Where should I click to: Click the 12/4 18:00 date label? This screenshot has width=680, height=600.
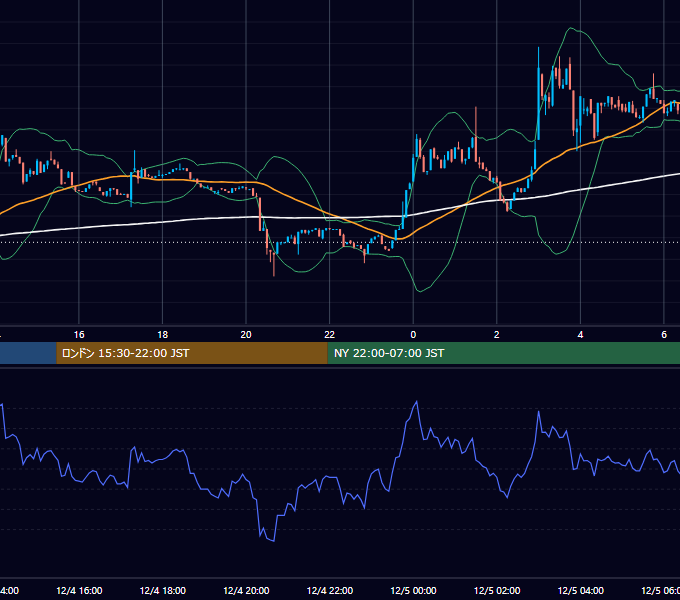coord(163,590)
